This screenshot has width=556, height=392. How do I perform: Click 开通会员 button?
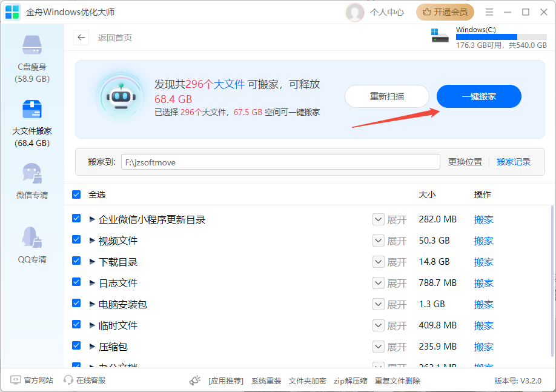coord(445,12)
